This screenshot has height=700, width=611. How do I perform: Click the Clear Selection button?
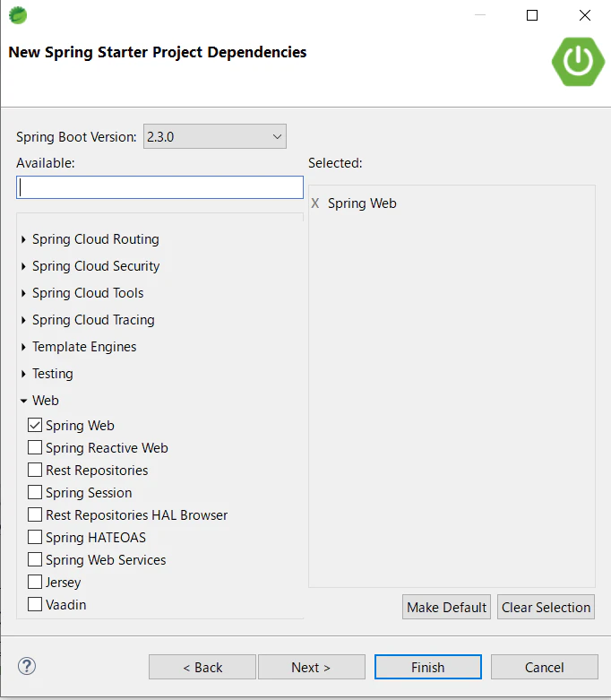(x=546, y=607)
